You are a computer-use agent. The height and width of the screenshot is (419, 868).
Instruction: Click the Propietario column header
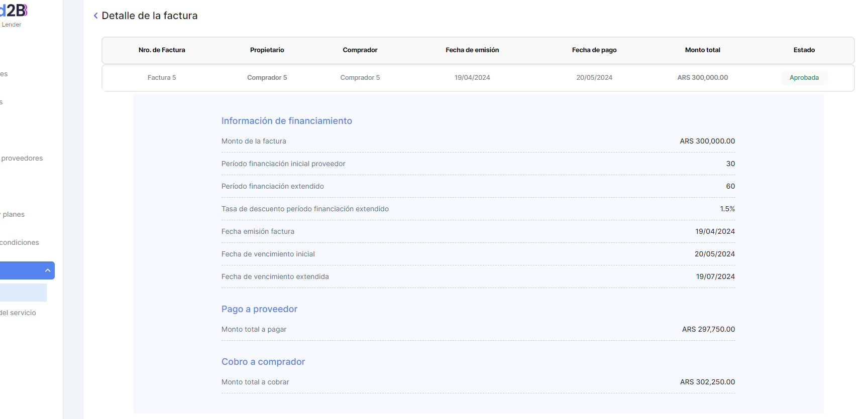267,50
